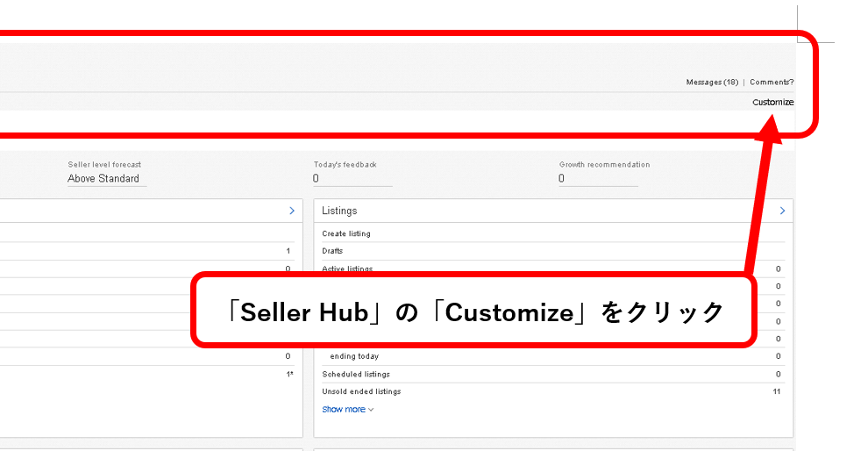
Task: Open Messages (18) link
Action: pos(712,82)
